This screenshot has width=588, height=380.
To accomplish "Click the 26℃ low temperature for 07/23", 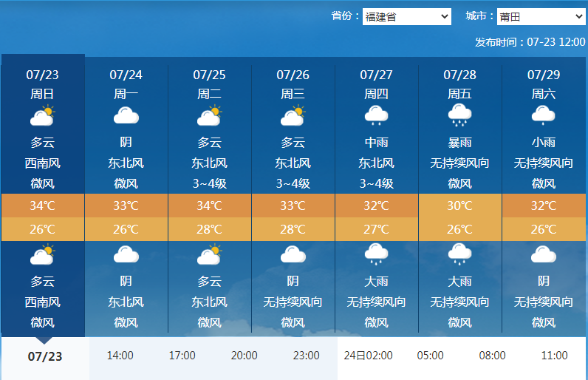I will point(42,229).
